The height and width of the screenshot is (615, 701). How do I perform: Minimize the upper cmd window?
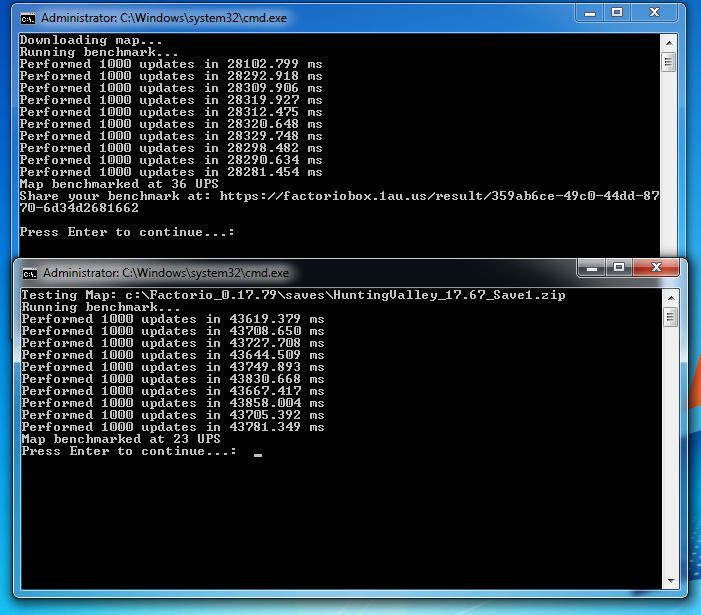pos(590,13)
